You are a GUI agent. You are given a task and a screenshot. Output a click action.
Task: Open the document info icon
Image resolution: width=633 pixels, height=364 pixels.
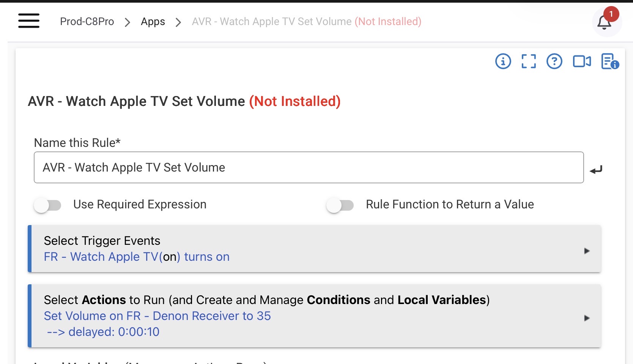coord(609,61)
